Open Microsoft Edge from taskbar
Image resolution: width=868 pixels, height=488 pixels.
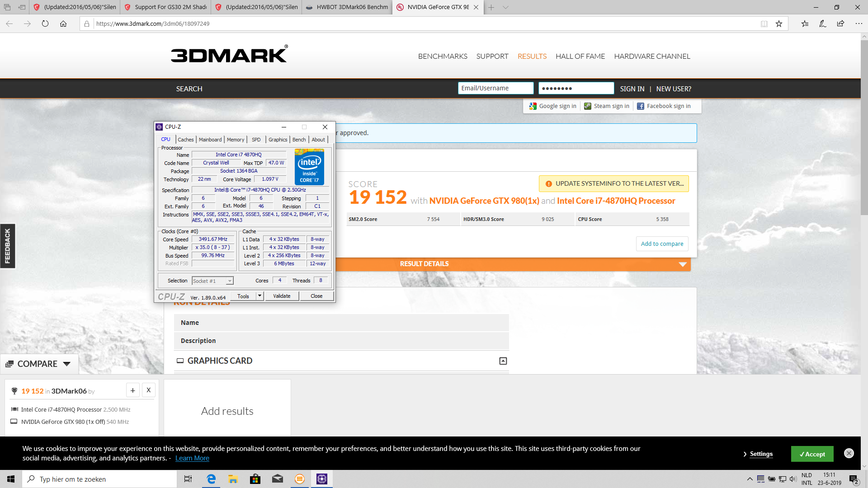click(x=211, y=479)
